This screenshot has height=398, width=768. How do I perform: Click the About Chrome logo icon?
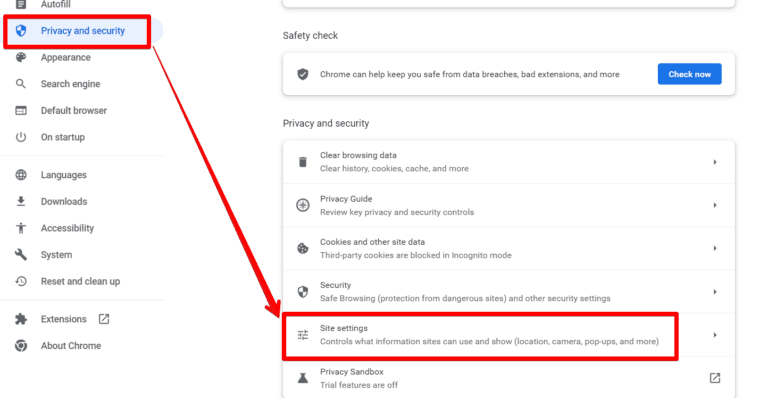point(21,346)
